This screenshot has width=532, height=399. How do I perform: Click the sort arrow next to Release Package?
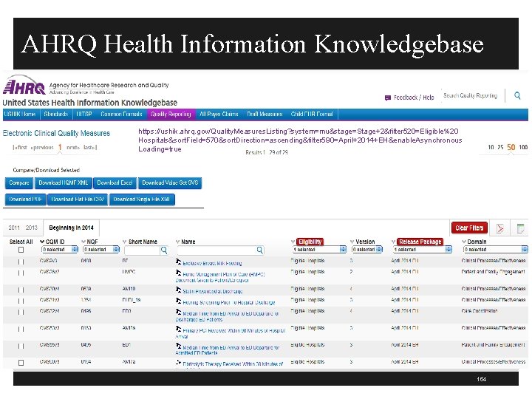(394, 242)
